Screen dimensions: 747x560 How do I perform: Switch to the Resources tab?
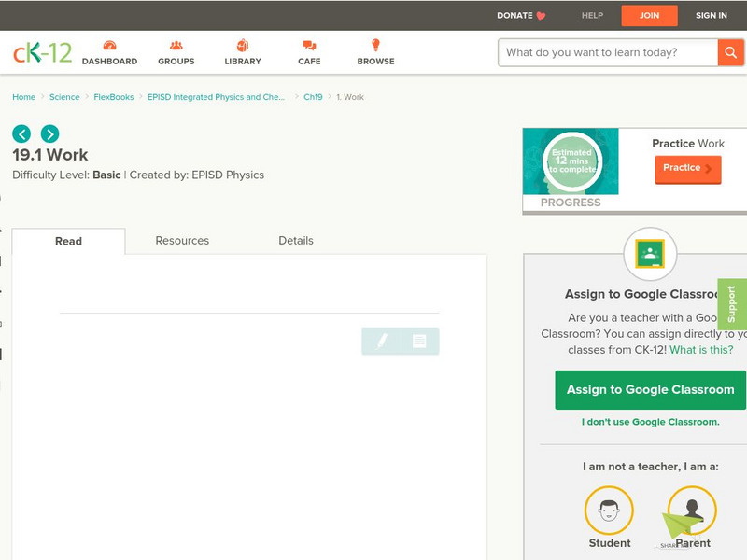182,241
